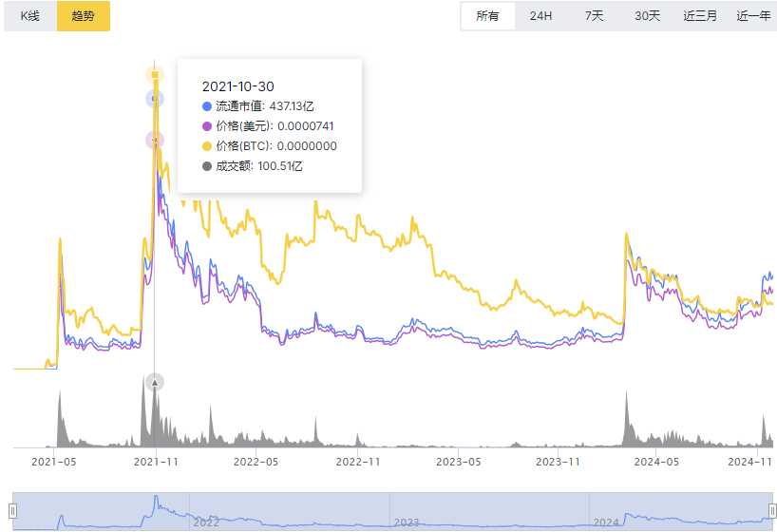The width and height of the screenshot is (777, 532).
Task: Click the 2022-11 axis label
Action: [358, 462]
